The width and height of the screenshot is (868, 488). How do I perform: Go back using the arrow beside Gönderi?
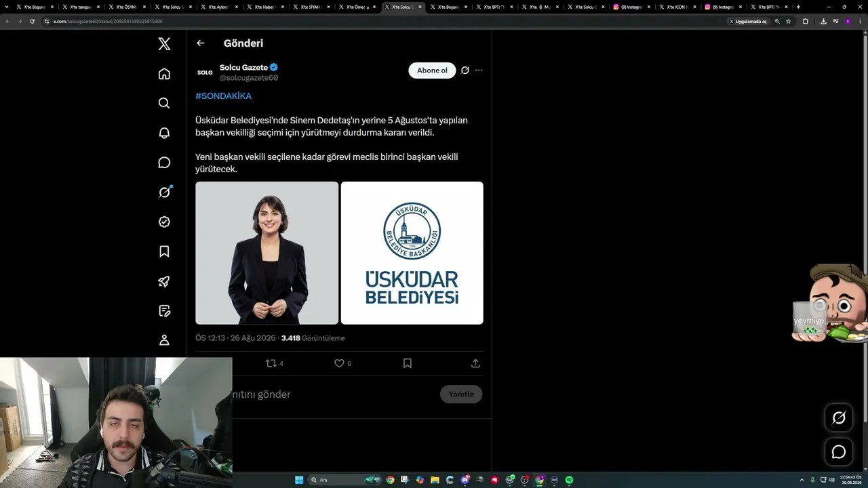[x=200, y=43]
